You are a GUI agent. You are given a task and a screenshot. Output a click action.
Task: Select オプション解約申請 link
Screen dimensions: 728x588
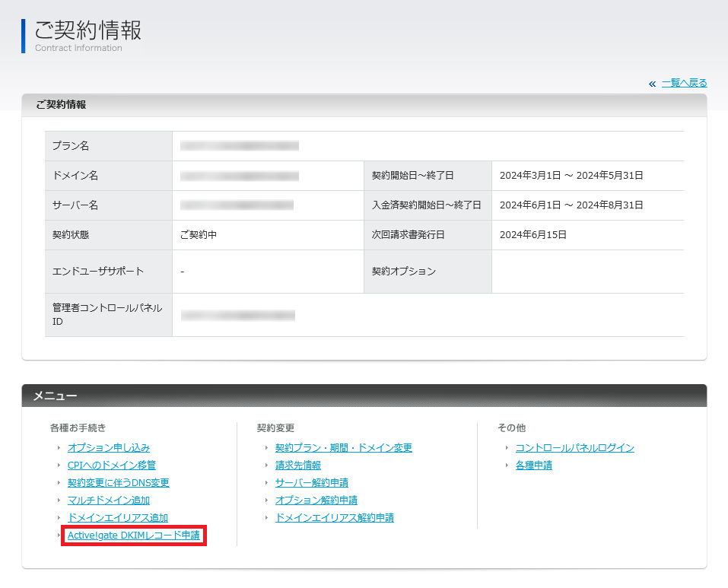coord(316,501)
